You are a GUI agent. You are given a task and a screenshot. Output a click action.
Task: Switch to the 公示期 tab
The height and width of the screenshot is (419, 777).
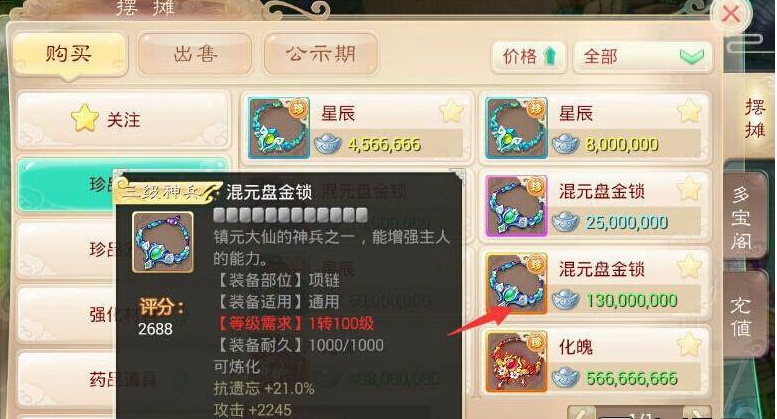[321, 54]
